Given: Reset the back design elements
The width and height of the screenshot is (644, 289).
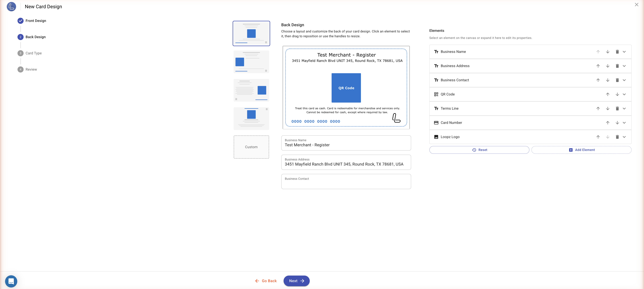Looking at the screenshot, I should tap(479, 150).
